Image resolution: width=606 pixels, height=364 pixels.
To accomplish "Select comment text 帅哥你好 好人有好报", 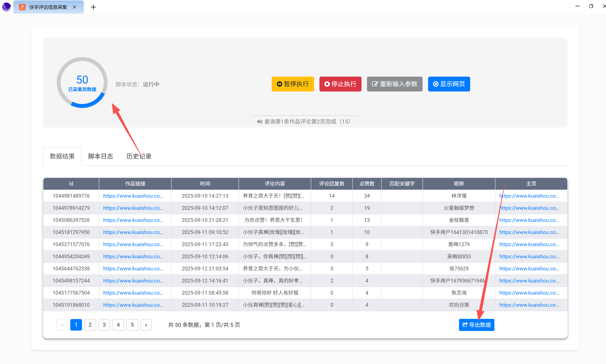I will coord(275,293).
